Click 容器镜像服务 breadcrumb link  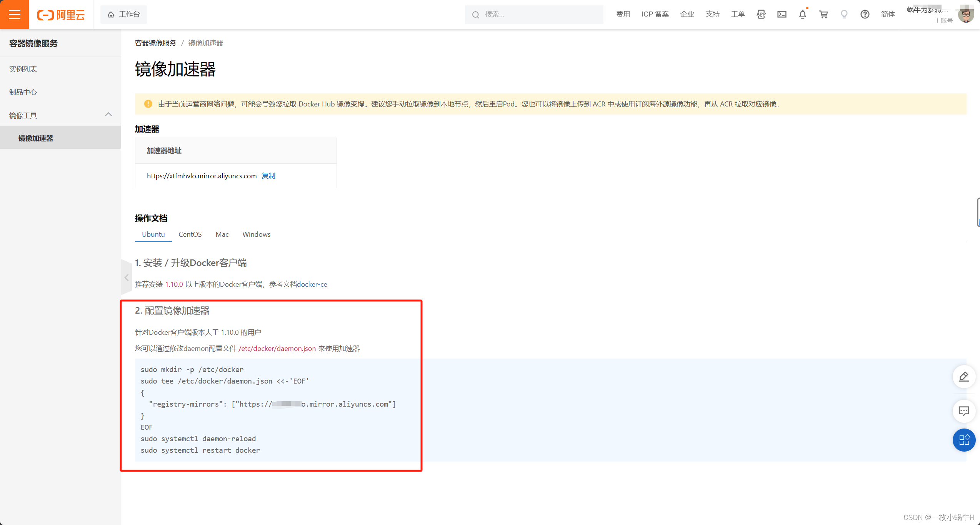pyautogui.click(x=155, y=43)
